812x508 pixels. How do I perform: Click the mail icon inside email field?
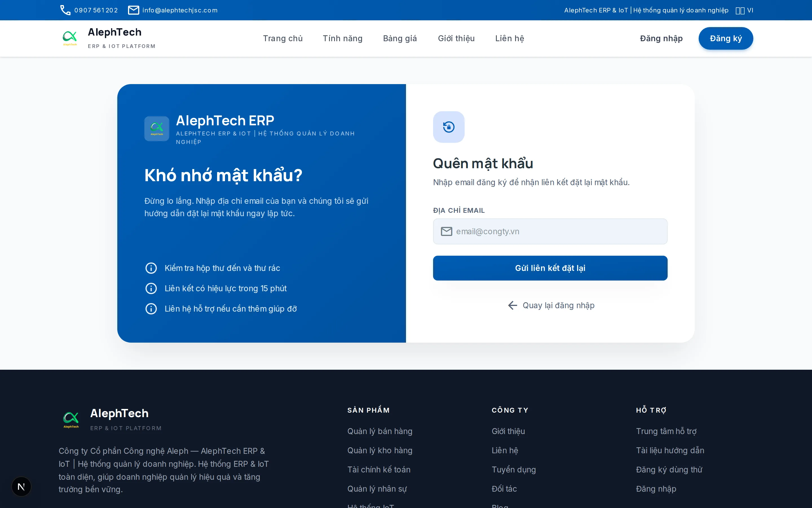click(446, 231)
